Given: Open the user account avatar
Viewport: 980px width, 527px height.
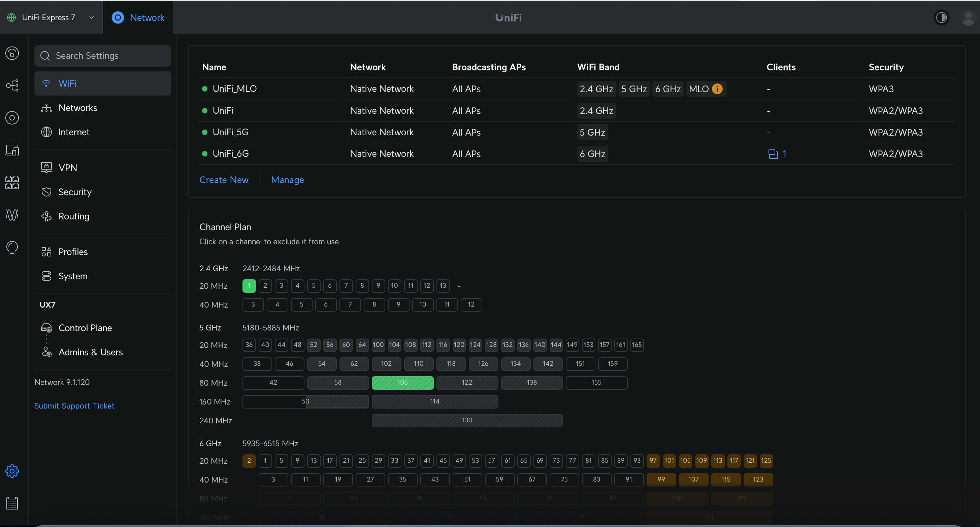Looking at the screenshot, I should coord(968,17).
